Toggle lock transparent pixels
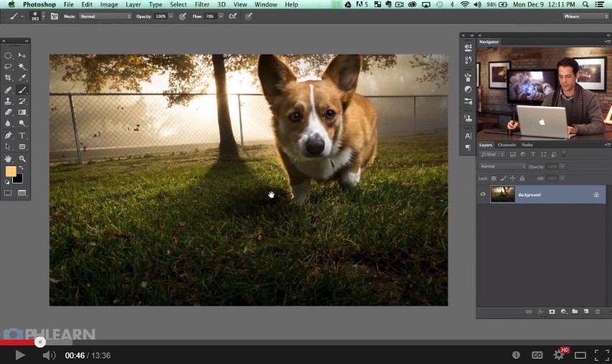Image resolution: width=612 pixels, height=364 pixels. tap(494, 178)
